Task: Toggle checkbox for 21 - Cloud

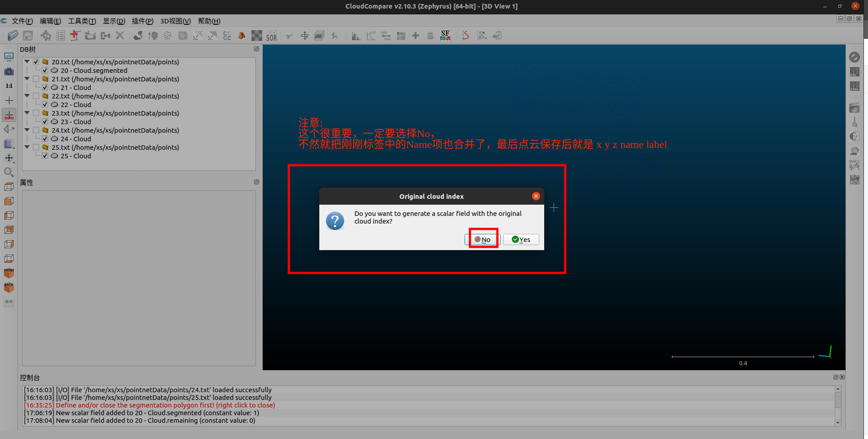Action: tap(45, 87)
